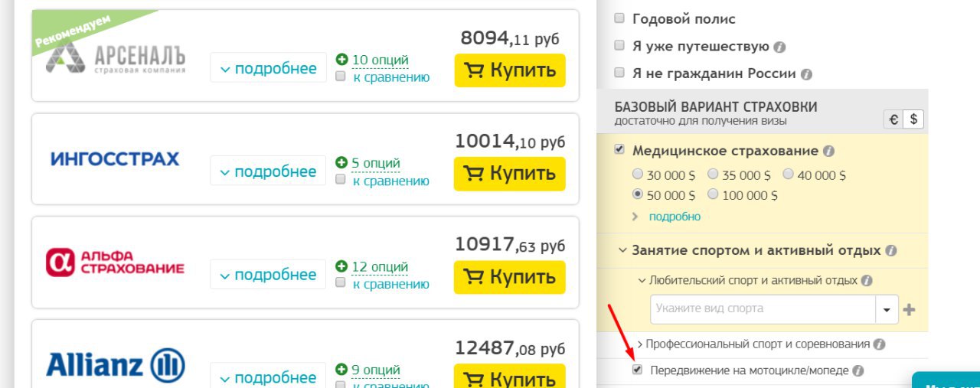
Task: Click info icon beside 'Профессиональный спорт и соревнования'
Action: [x=879, y=344]
